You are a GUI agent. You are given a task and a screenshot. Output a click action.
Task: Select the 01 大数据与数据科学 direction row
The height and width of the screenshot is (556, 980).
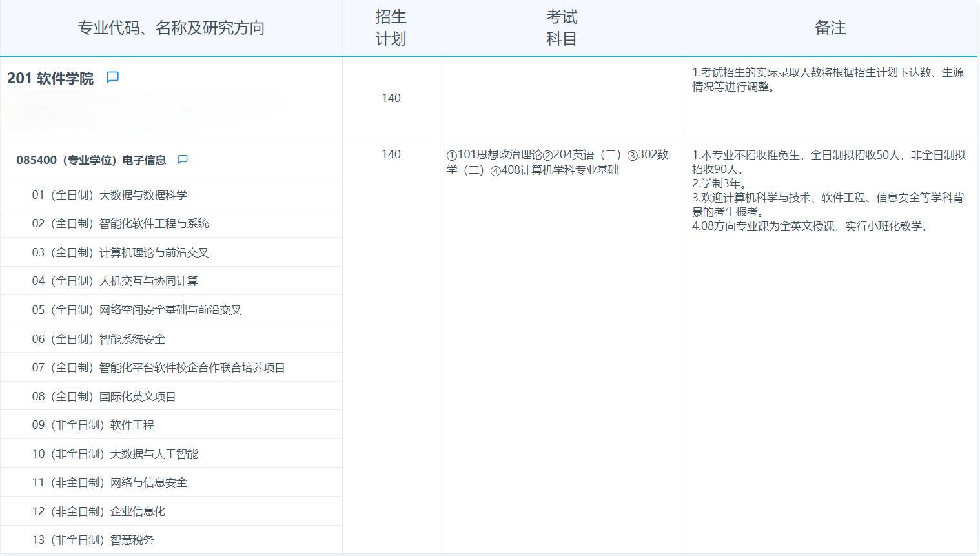click(x=110, y=194)
